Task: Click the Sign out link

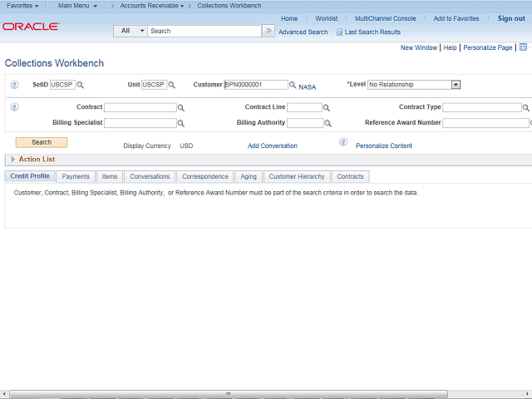Action: [511, 18]
